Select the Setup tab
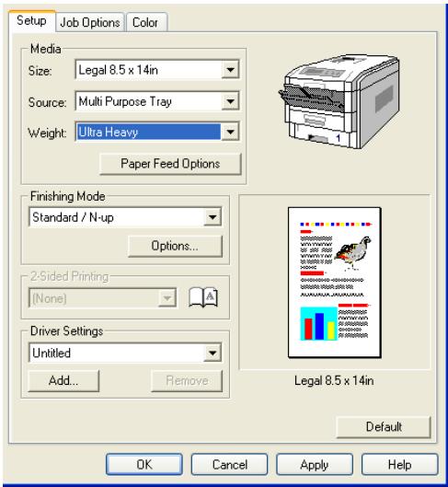The height and width of the screenshot is (487, 448). [x=31, y=21]
